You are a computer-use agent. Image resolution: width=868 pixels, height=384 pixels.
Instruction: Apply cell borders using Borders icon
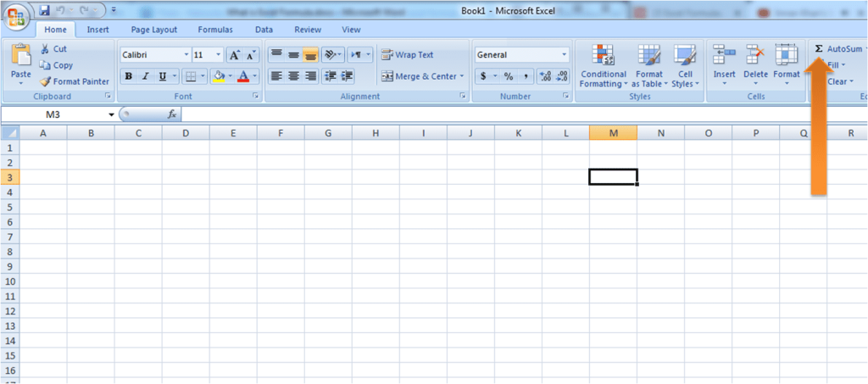tap(190, 76)
